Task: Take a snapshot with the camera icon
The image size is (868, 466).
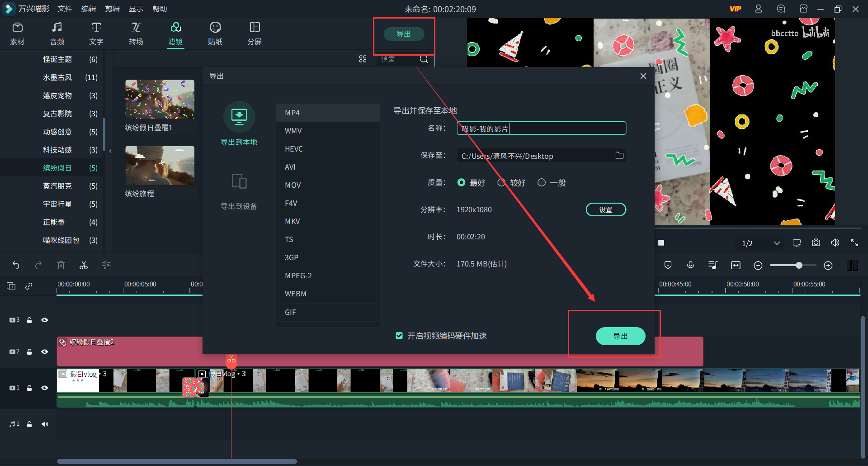Action: [x=816, y=243]
